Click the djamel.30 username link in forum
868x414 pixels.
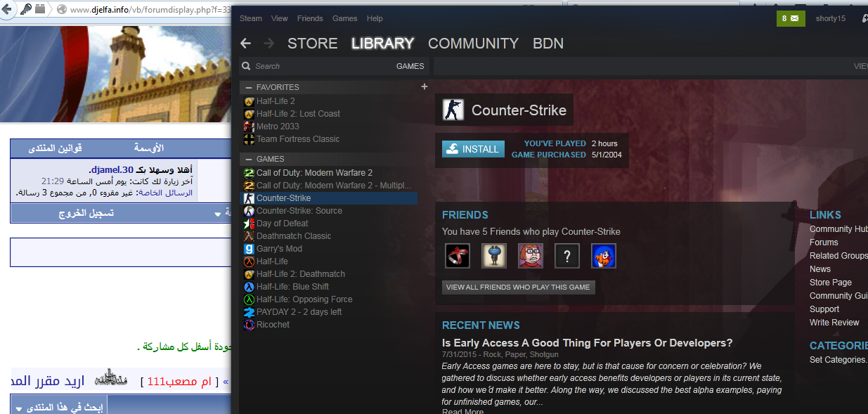click(x=111, y=170)
